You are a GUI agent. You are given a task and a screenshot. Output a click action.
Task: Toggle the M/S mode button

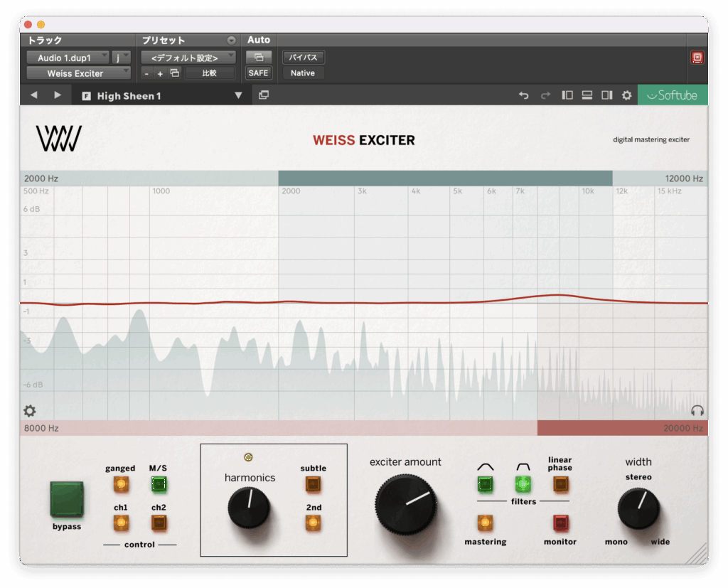pyautogui.click(x=159, y=484)
